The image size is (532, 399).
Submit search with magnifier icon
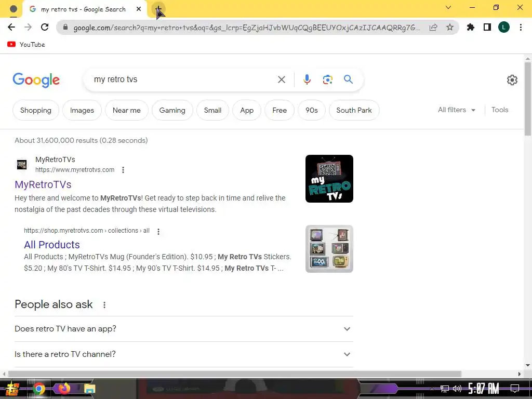(x=348, y=79)
